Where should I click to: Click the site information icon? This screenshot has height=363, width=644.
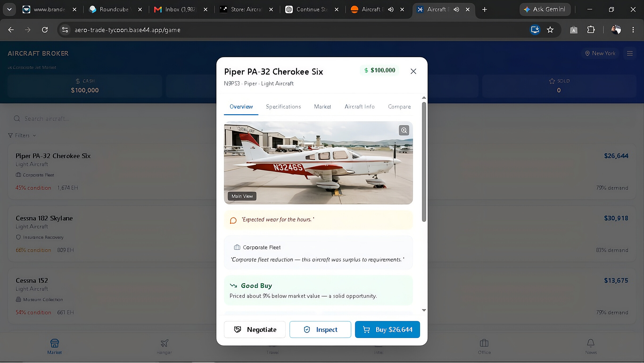pyautogui.click(x=65, y=30)
